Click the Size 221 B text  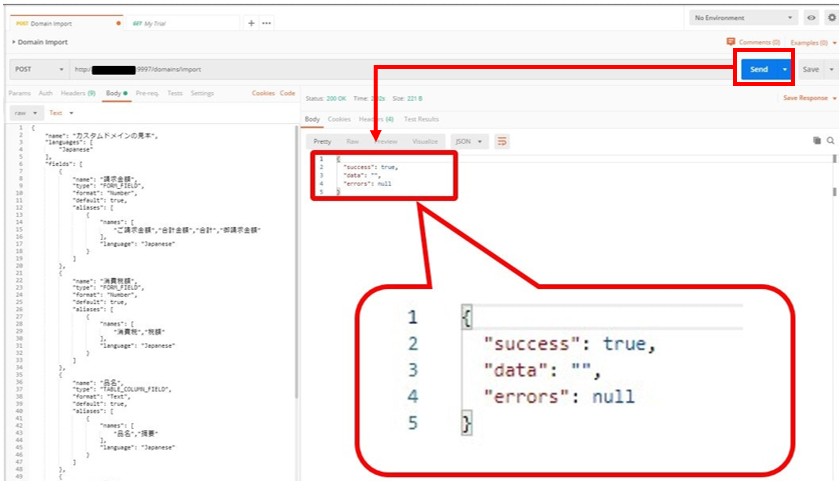407,98
